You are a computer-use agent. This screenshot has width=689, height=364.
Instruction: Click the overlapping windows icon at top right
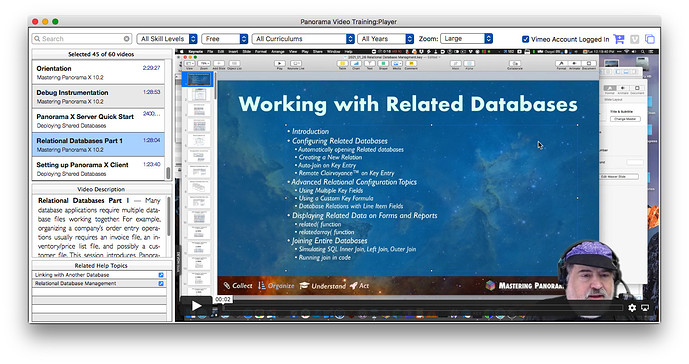coord(649,39)
